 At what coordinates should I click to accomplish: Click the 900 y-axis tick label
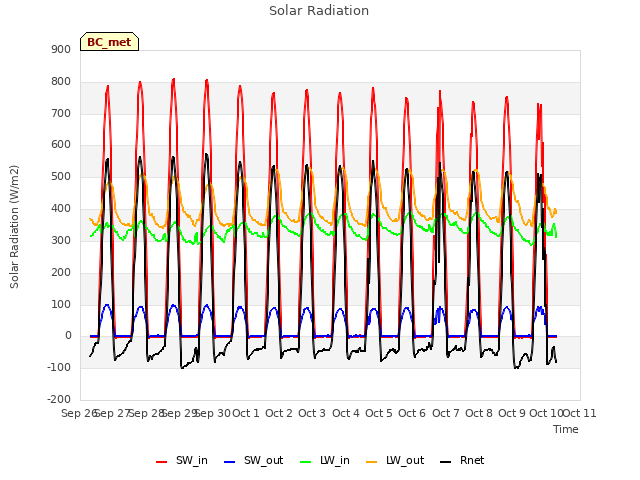coord(61,49)
